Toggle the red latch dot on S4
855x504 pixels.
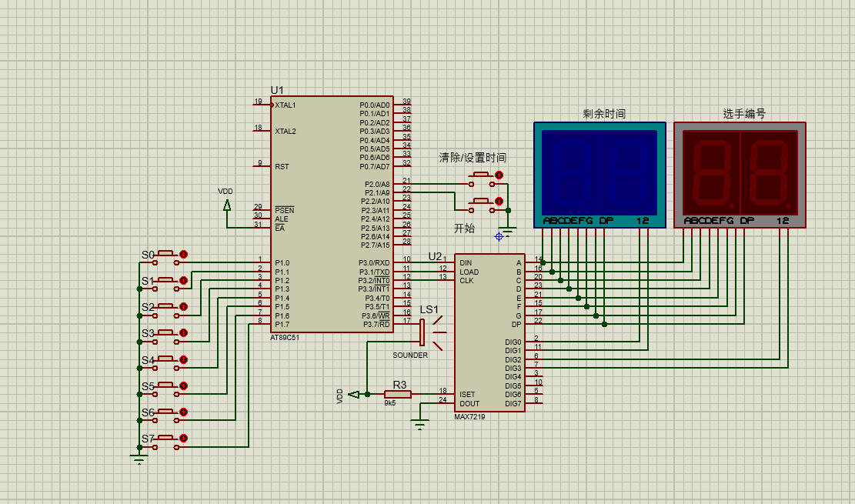coord(184,359)
